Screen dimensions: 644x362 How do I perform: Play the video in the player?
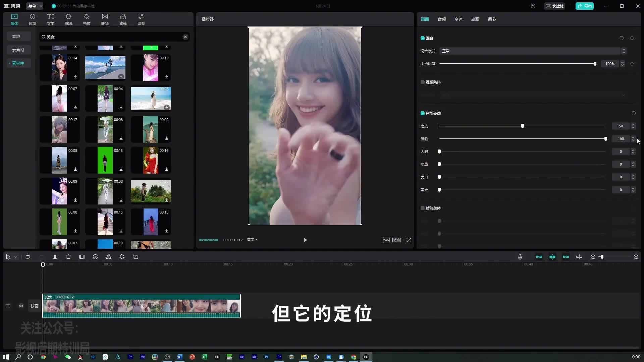[x=305, y=240]
